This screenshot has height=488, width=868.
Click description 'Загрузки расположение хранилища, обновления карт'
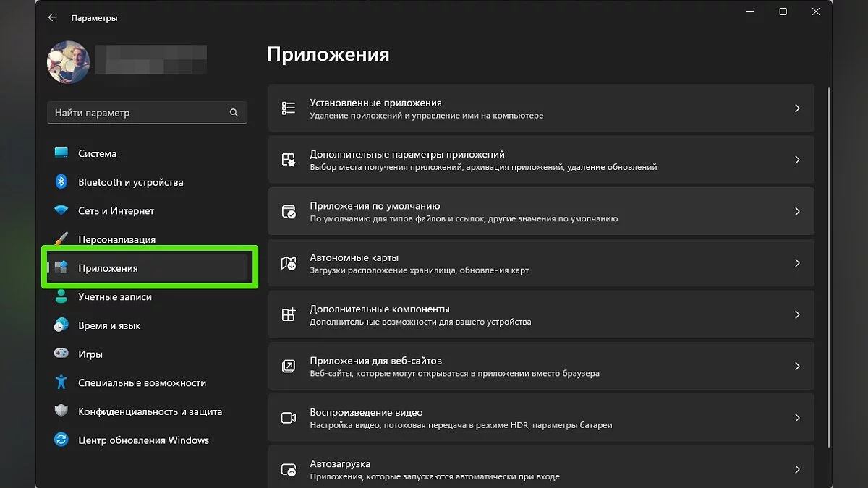coord(420,270)
